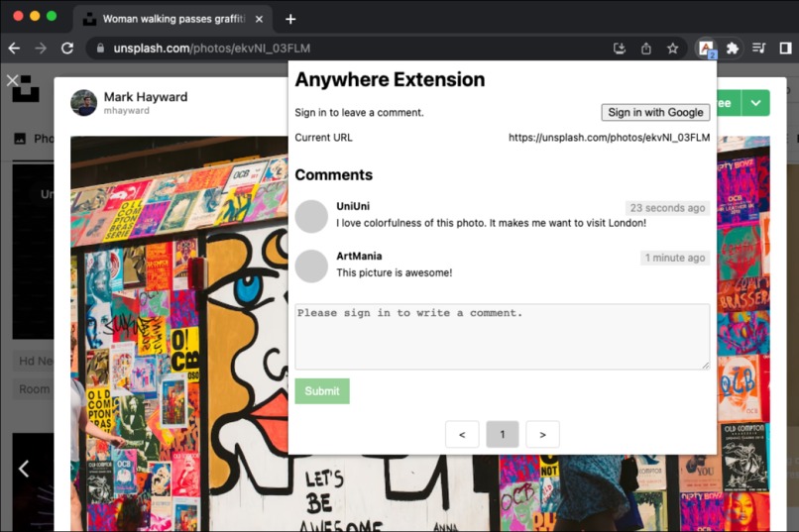Click the share page icon
The width and height of the screenshot is (799, 532).
[646, 49]
